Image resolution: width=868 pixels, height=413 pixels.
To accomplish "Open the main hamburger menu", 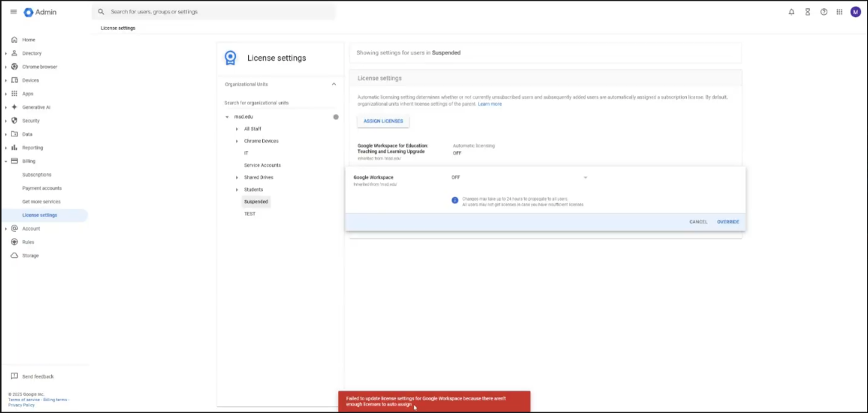I will [x=14, y=11].
